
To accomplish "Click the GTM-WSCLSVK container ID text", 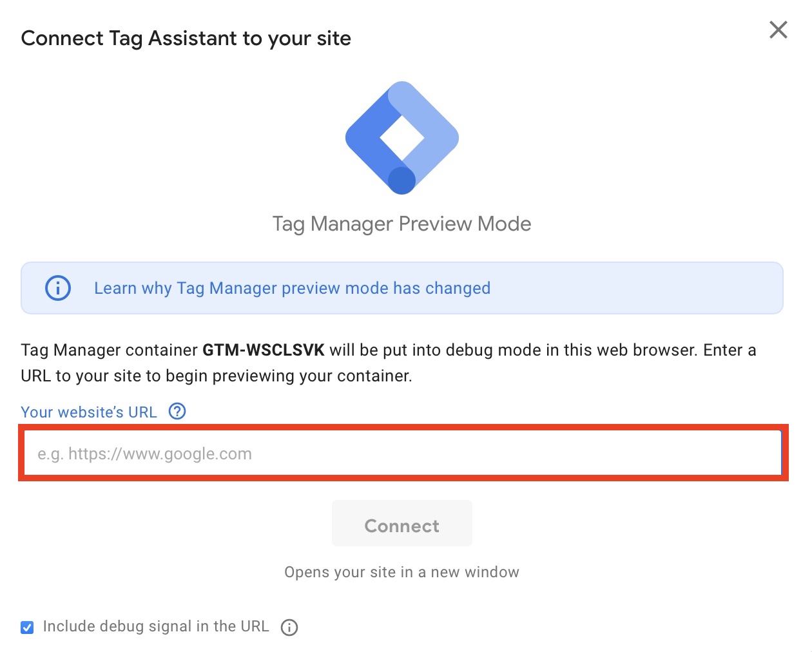I will (263, 350).
